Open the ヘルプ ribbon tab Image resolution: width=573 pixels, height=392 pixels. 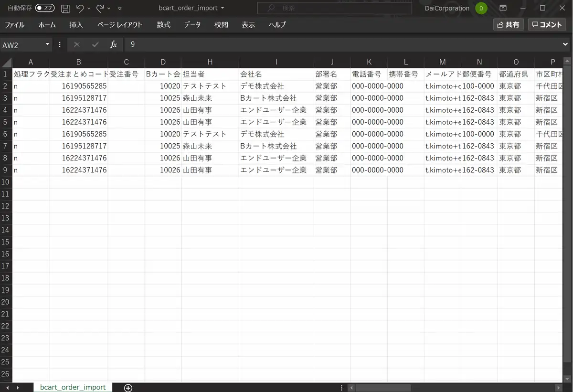pyautogui.click(x=277, y=25)
